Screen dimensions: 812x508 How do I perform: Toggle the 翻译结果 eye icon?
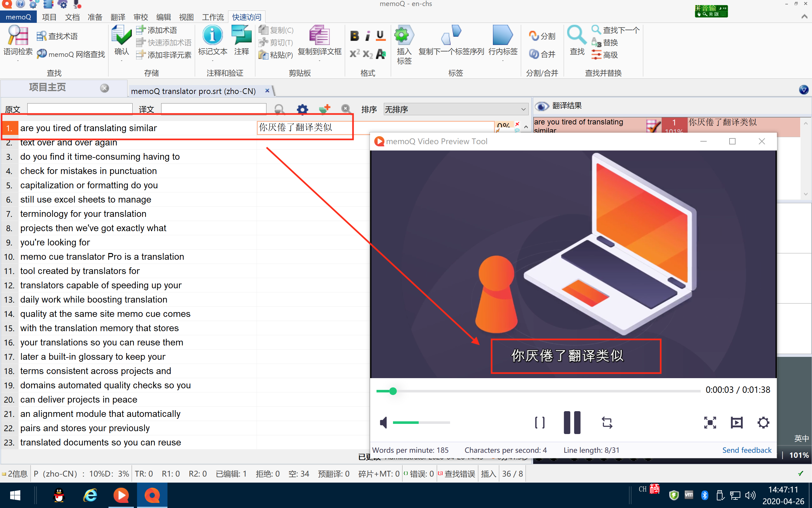tap(541, 106)
